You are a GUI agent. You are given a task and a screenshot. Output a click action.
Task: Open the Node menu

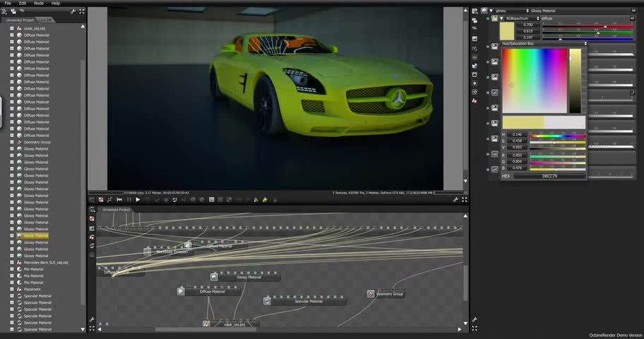click(x=39, y=3)
